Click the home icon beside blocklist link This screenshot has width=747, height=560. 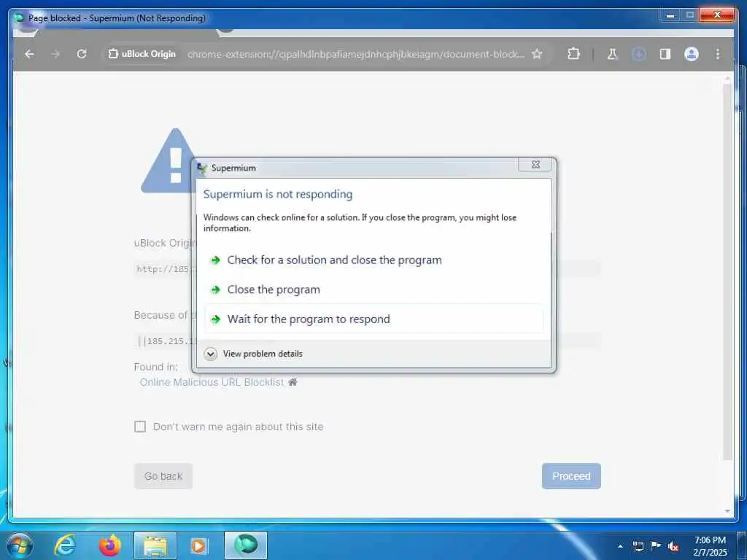pos(293,382)
